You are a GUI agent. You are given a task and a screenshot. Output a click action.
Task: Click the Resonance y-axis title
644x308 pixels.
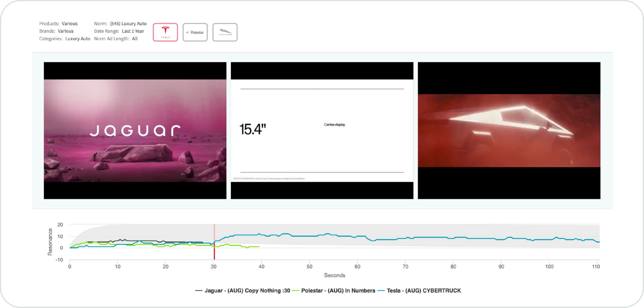click(x=50, y=242)
